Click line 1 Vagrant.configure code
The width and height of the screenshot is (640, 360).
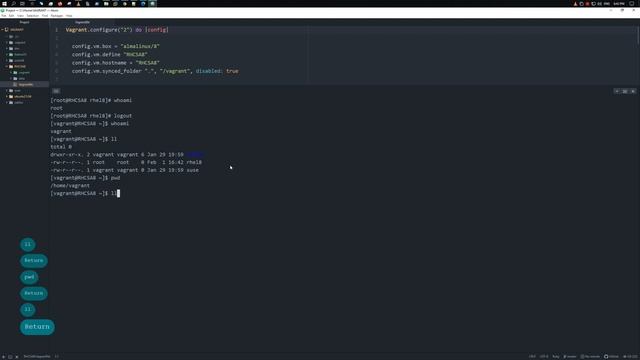tap(117, 30)
